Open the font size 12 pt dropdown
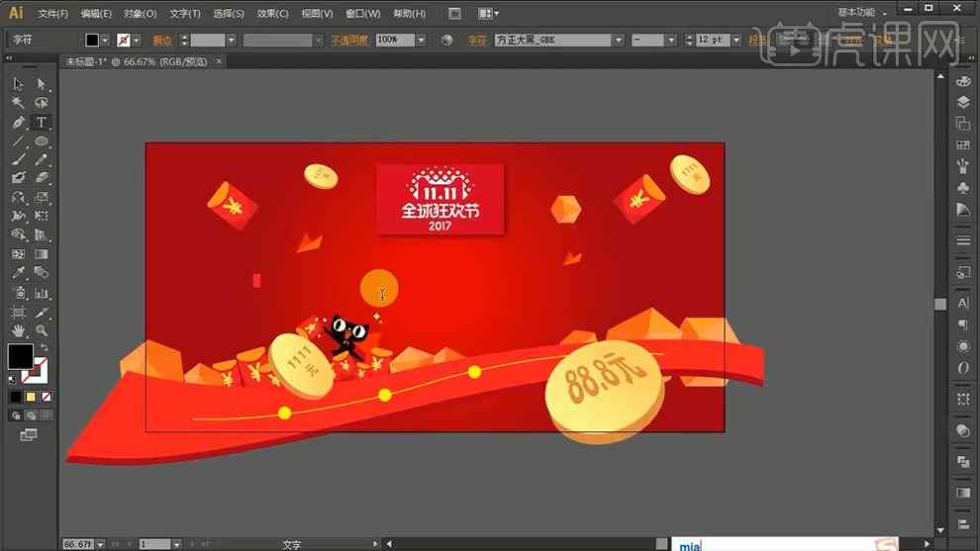Image resolution: width=980 pixels, height=551 pixels. 736,40
